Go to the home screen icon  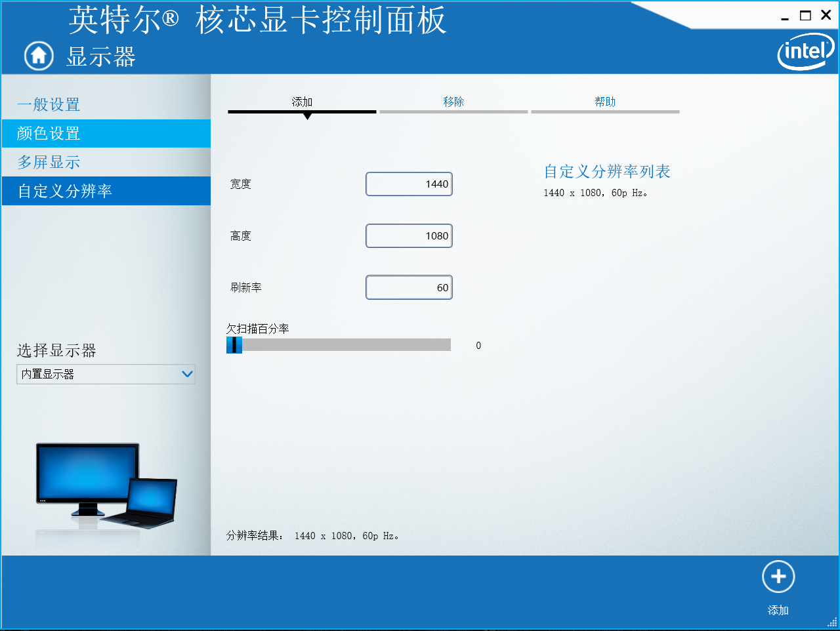coord(39,56)
